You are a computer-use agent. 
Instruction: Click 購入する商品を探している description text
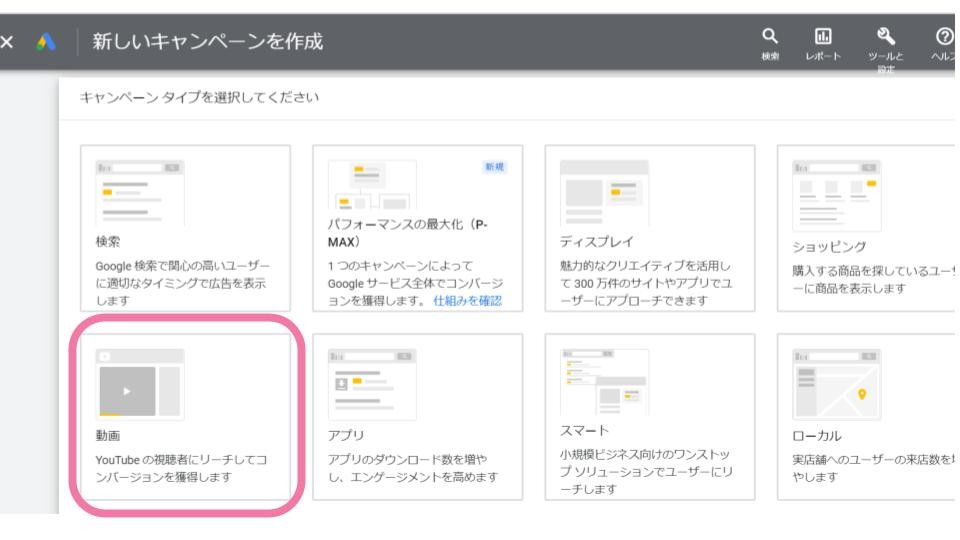873,280
